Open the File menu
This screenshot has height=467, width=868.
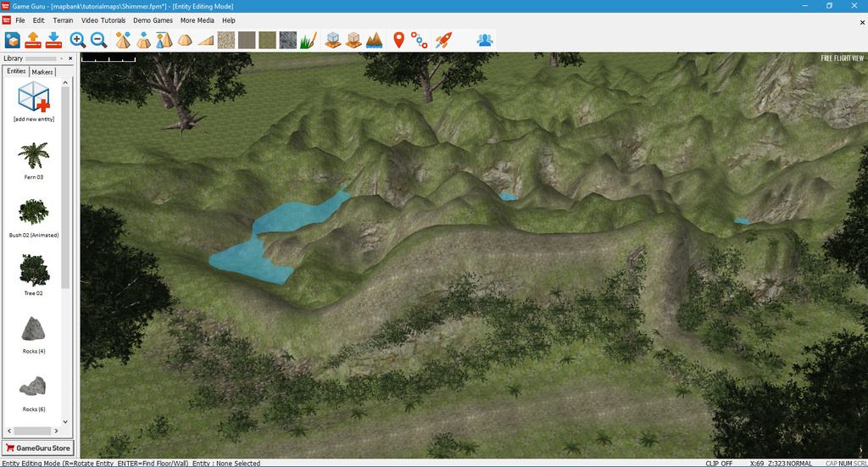20,20
